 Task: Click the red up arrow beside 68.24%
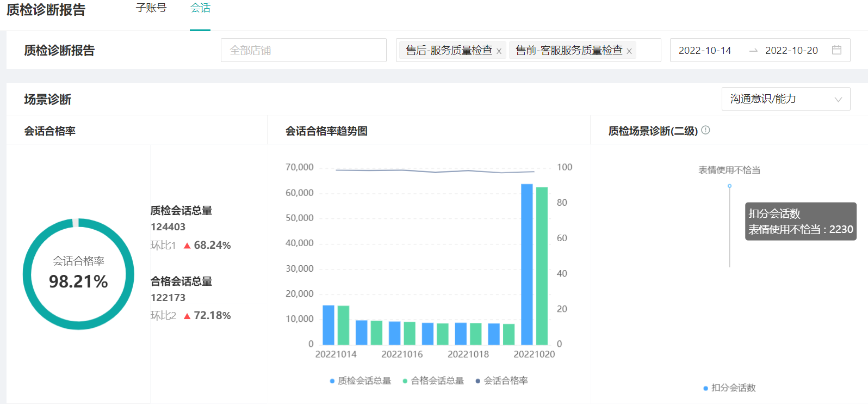point(187,246)
